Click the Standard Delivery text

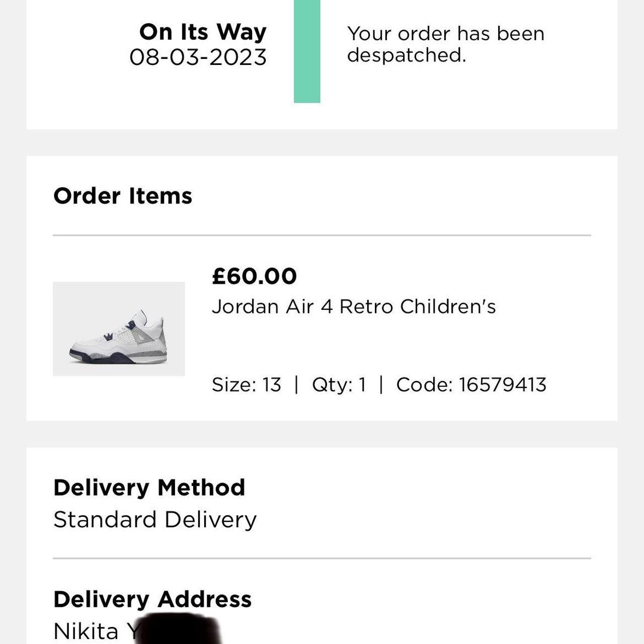(x=155, y=519)
